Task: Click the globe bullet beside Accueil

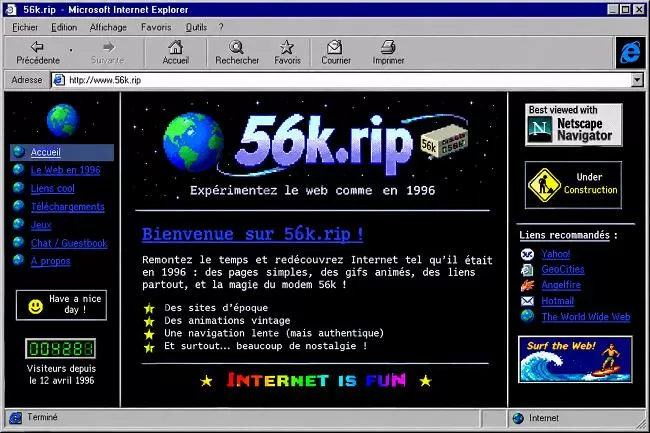Action: tap(19, 152)
